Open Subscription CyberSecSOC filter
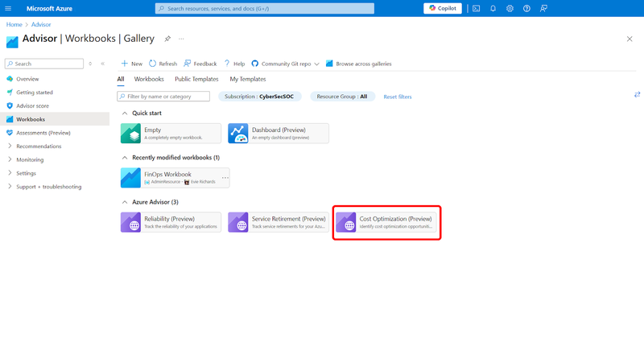 [x=259, y=97]
